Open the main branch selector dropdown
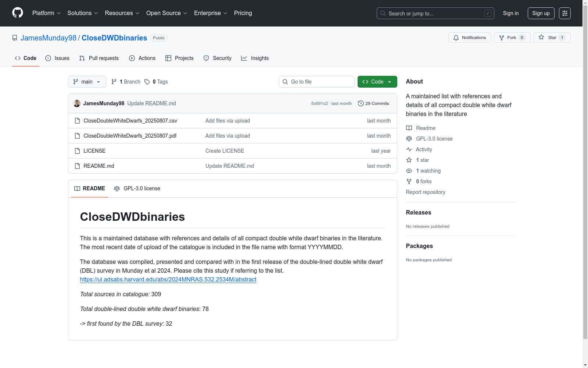 point(87,82)
